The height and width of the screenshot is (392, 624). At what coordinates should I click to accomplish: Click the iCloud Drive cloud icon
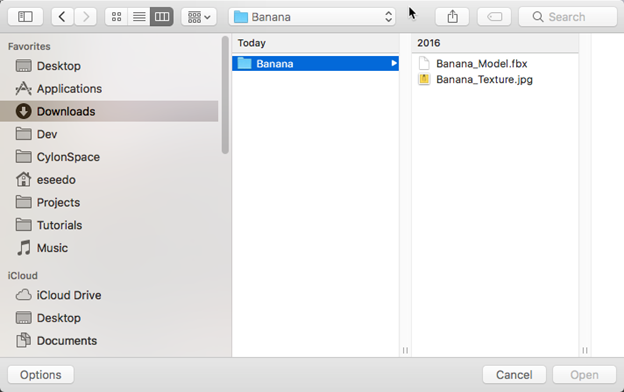tap(23, 295)
